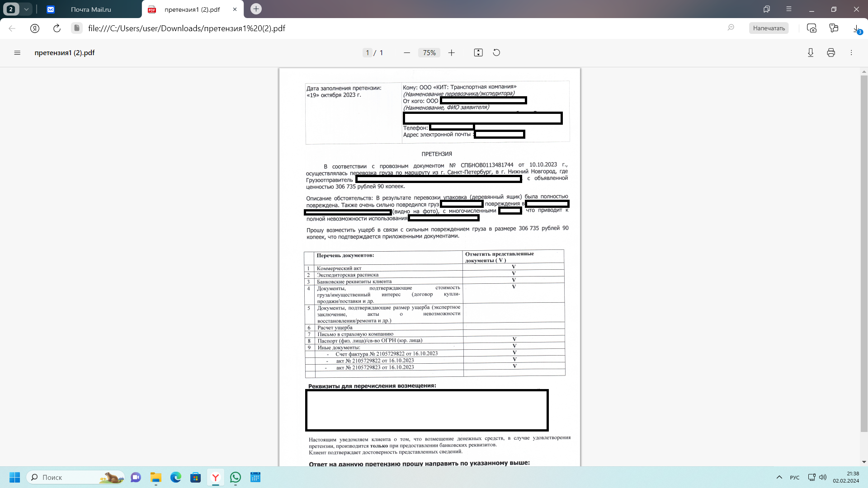Zoom out with the minus button
868x488 pixels.
pos(407,53)
